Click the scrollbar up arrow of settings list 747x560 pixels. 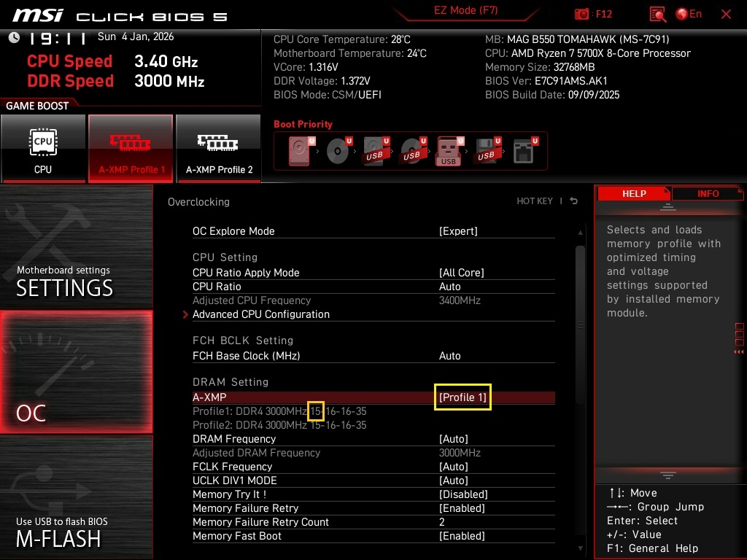pos(580,233)
